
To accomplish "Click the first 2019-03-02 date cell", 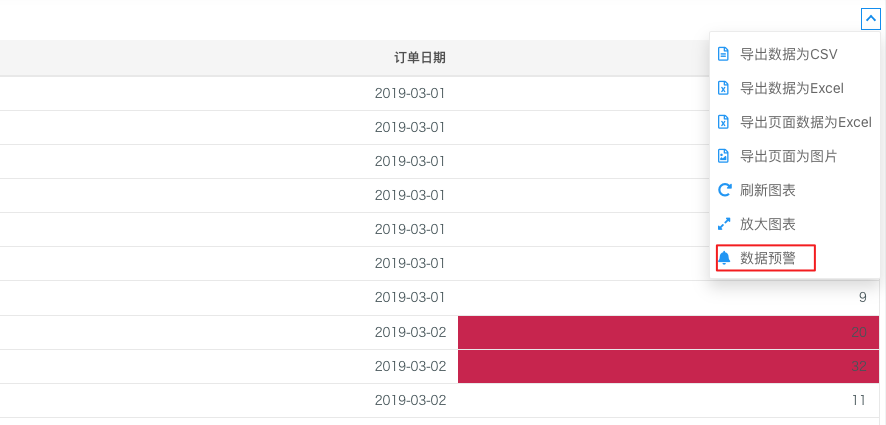I will click(x=410, y=332).
